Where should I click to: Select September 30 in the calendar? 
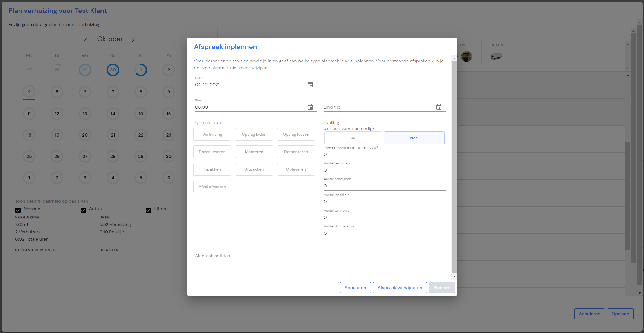113,70
